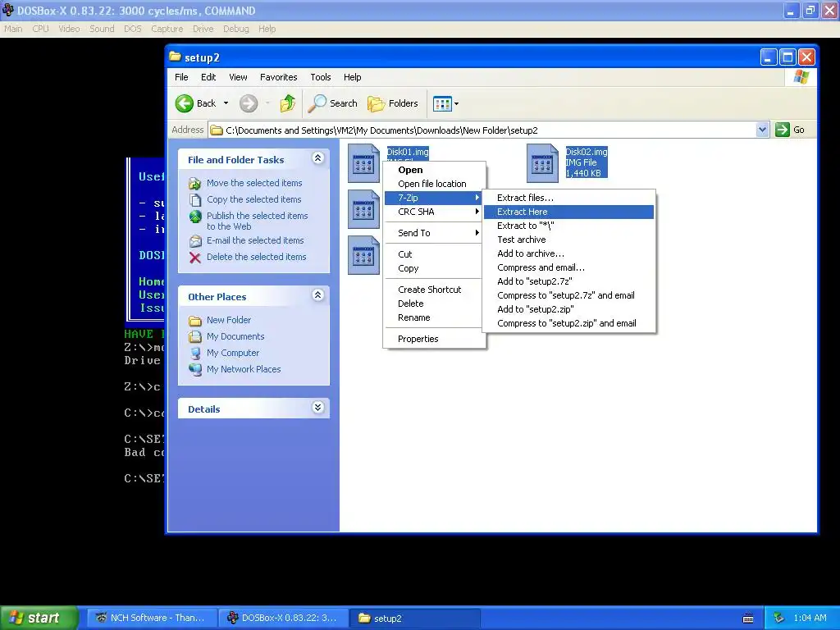Screen dimensions: 840x630
Task: Click the Windows start button
Action: (39, 618)
